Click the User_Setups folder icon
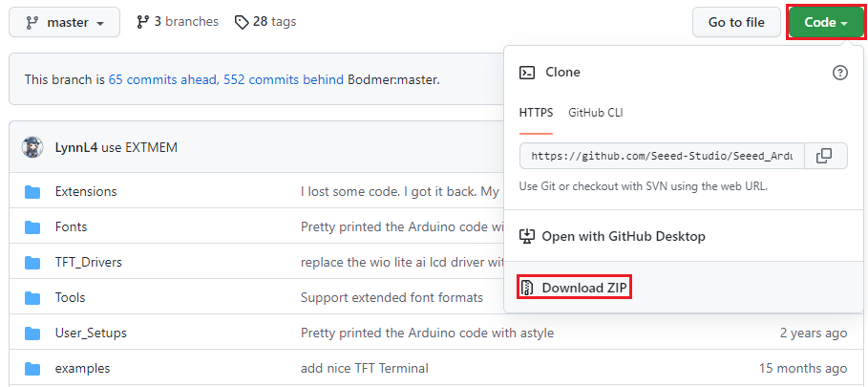The height and width of the screenshot is (387, 868). tap(32, 333)
